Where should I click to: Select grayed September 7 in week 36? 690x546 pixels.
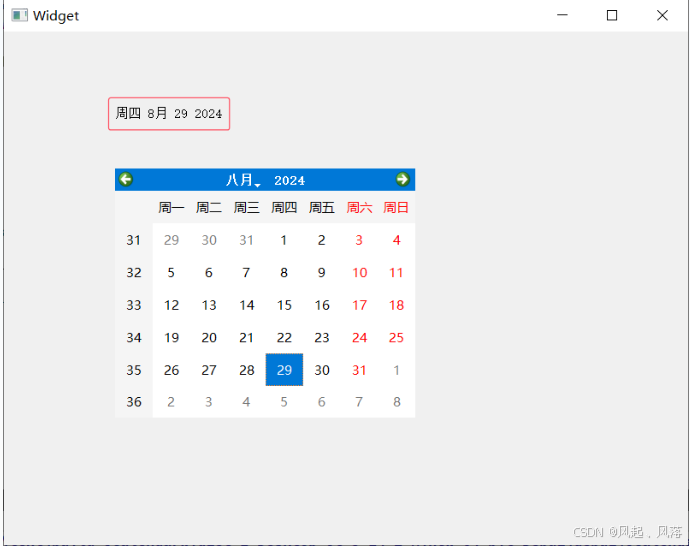[359, 402]
